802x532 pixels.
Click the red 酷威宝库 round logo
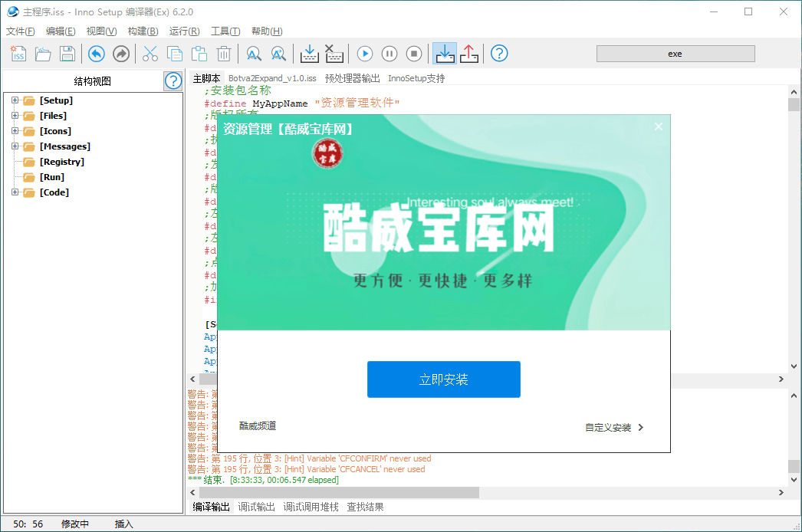(327, 153)
